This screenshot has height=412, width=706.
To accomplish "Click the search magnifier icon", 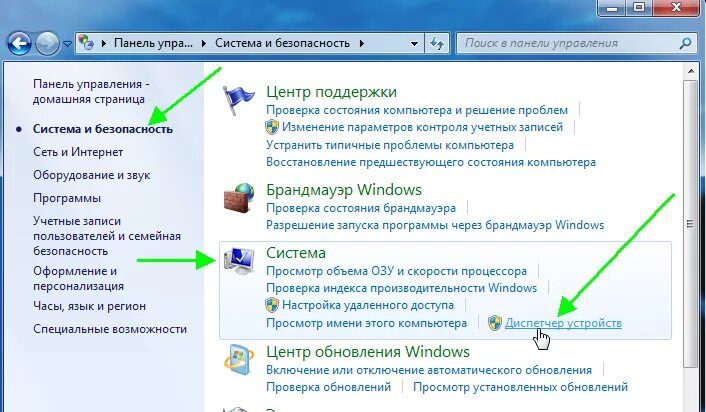I will pyautogui.click(x=685, y=43).
